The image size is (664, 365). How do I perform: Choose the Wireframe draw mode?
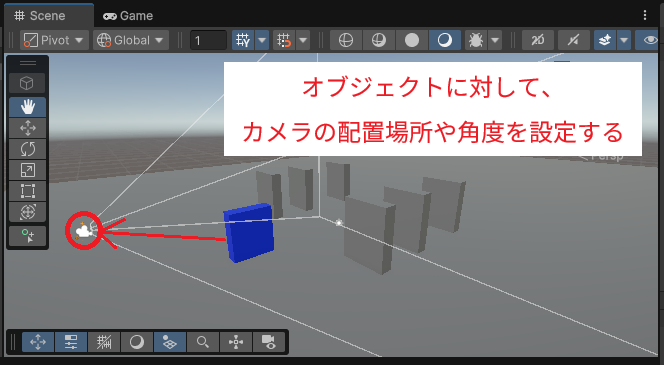[346, 40]
